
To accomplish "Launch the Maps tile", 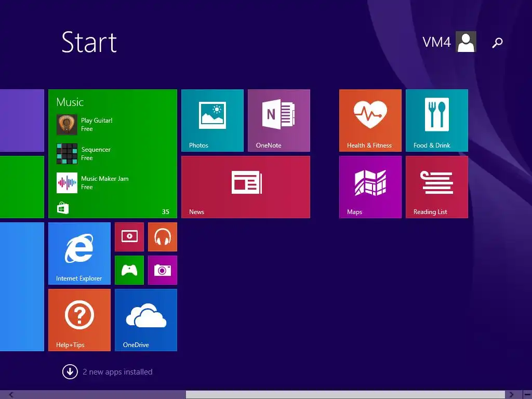I will pos(370,187).
